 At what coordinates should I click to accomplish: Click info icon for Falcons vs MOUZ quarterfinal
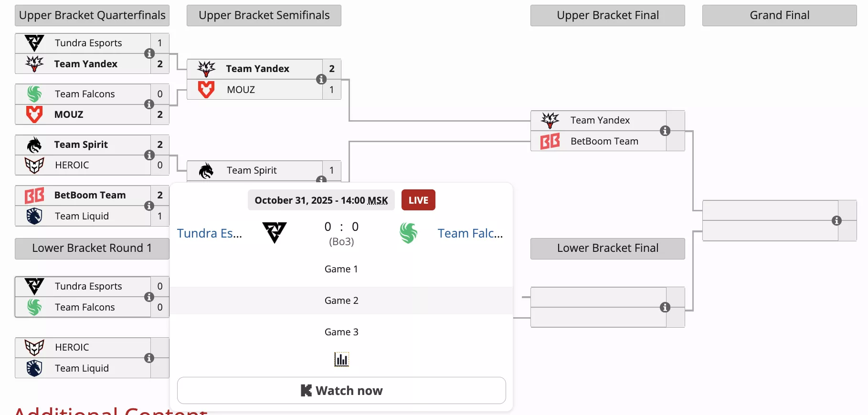tap(149, 104)
